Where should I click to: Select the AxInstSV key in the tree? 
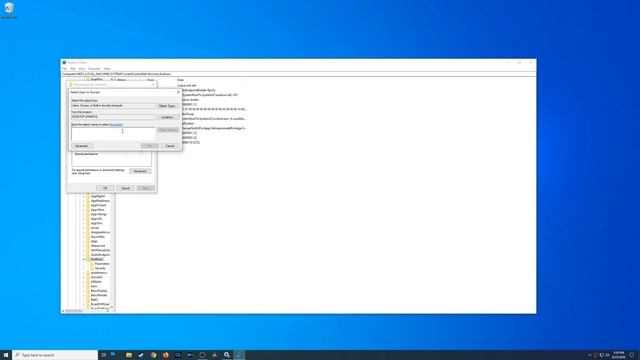click(97, 277)
